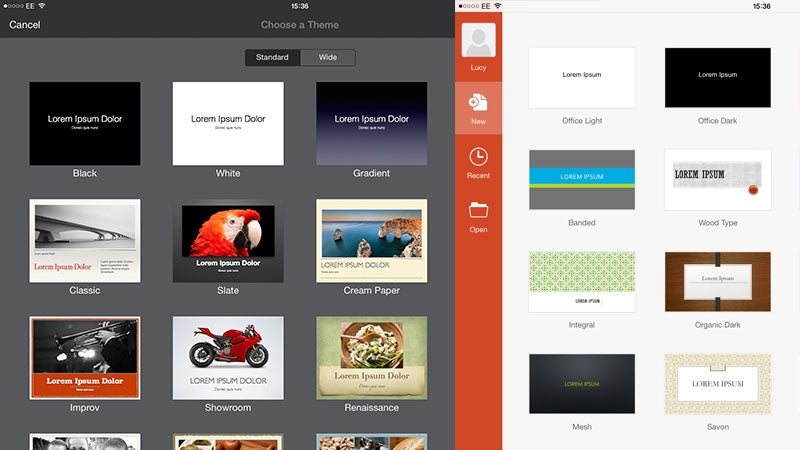Click the 'Savon' label text
The width and height of the screenshot is (800, 450).
point(718,427)
